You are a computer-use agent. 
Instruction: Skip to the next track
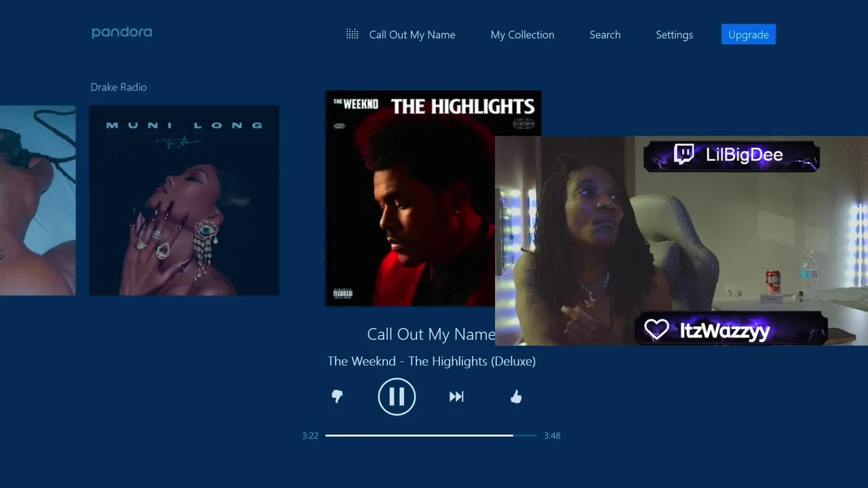point(456,396)
